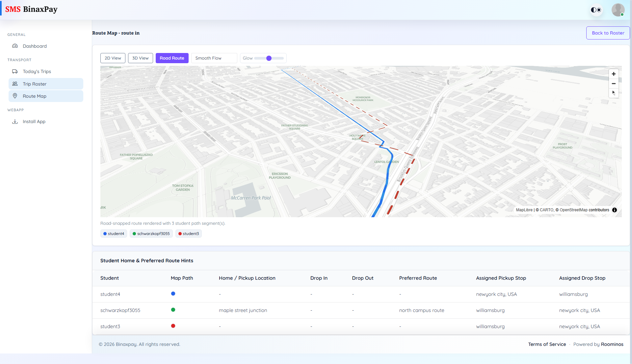Image resolution: width=632 pixels, height=364 pixels.
Task: Reset map bearing with the compass icon
Action: [614, 93]
